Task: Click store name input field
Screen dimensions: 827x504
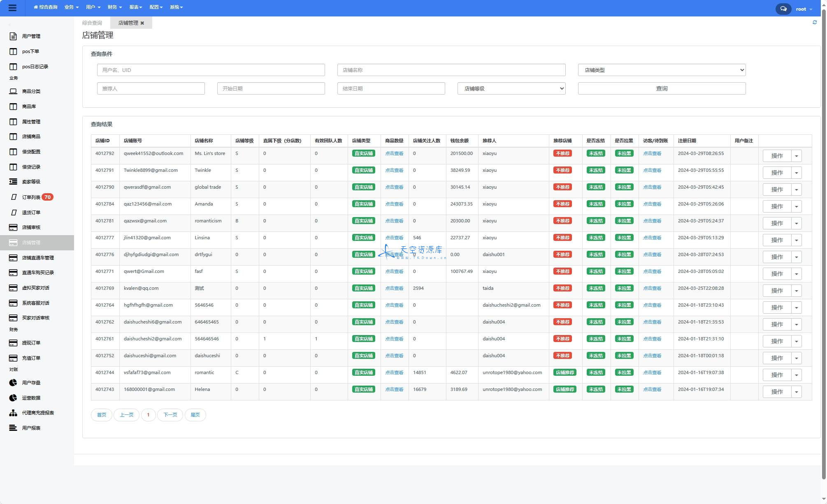Action: point(451,69)
